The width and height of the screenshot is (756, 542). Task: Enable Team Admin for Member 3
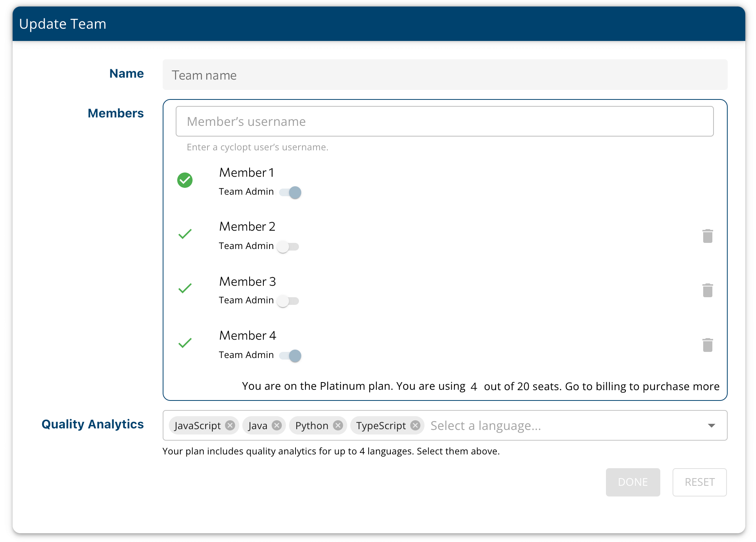(288, 301)
